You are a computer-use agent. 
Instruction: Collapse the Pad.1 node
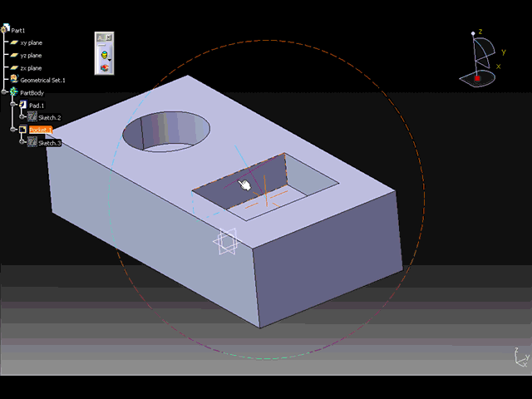pos(13,104)
